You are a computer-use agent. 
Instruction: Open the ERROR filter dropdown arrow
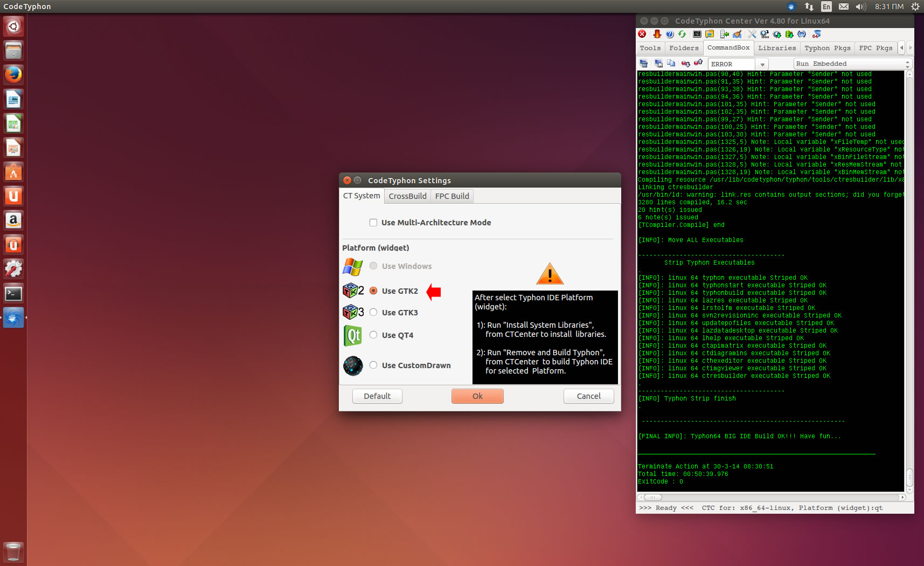(762, 64)
